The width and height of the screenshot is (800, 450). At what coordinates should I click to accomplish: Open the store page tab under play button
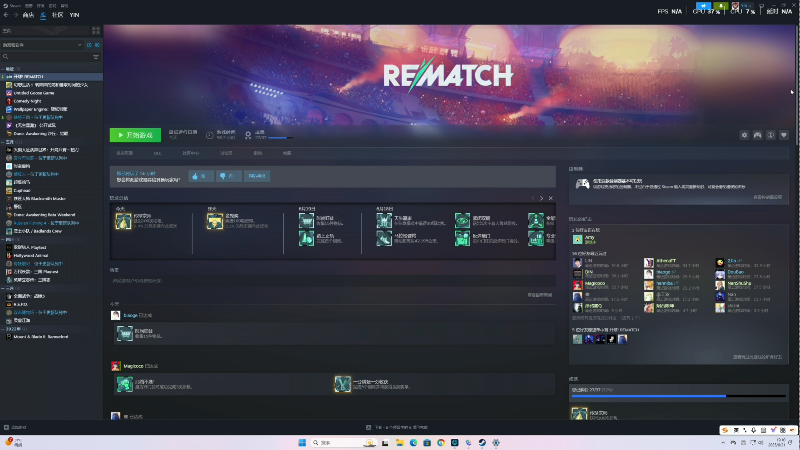click(124, 153)
